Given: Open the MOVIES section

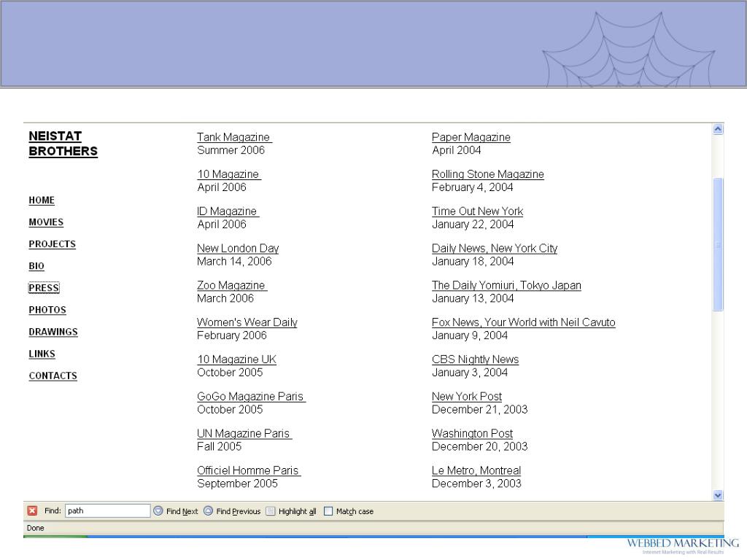Looking at the screenshot, I should pyautogui.click(x=46, y=222).
